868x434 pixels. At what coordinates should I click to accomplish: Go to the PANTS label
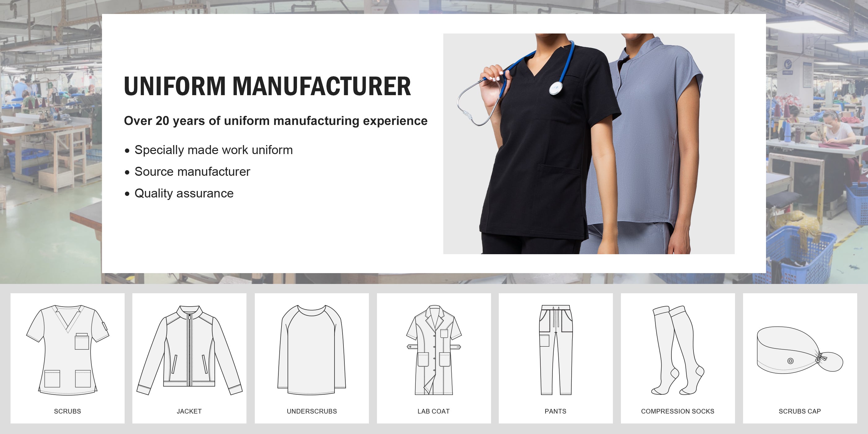tap(556, 411)
